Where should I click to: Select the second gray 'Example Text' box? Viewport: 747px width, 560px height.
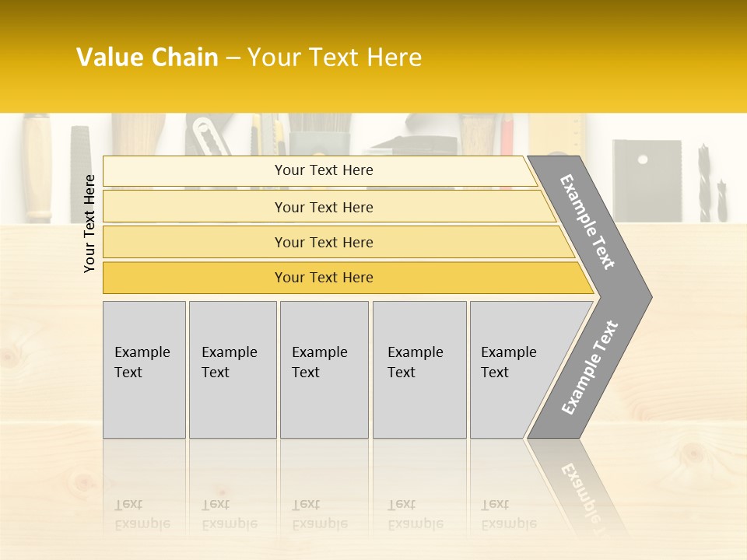233,369
